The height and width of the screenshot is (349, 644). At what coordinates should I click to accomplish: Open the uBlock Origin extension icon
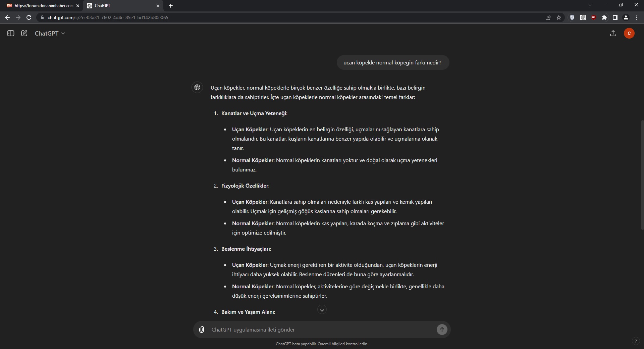coord(594,17)
